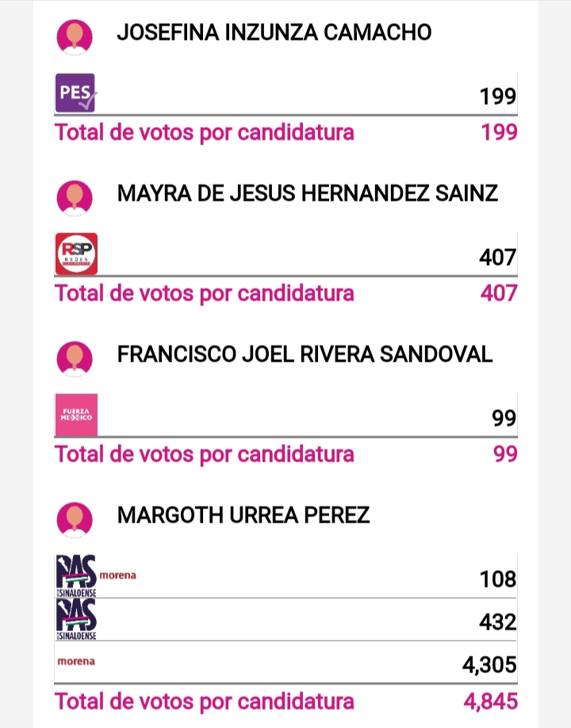Tap the morena vote count 4,305
The width and height of the screenshot is (571, 728).
[489, 665]
